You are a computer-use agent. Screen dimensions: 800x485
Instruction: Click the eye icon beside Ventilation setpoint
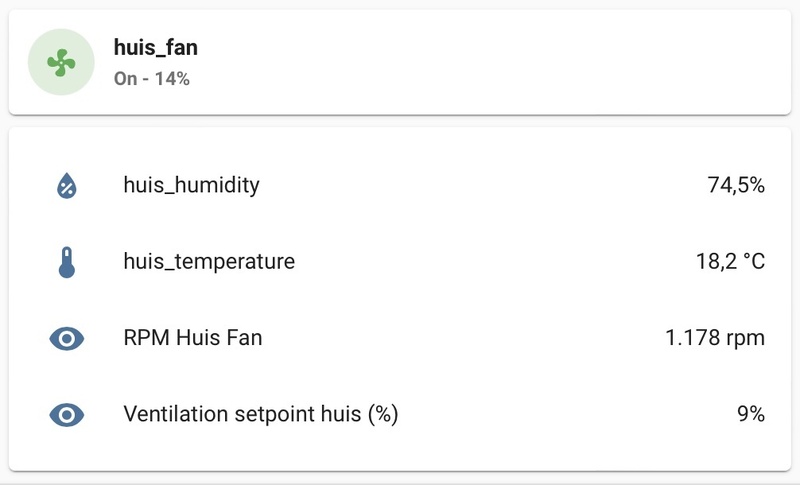pyautogui.click(x=67, y=414)
